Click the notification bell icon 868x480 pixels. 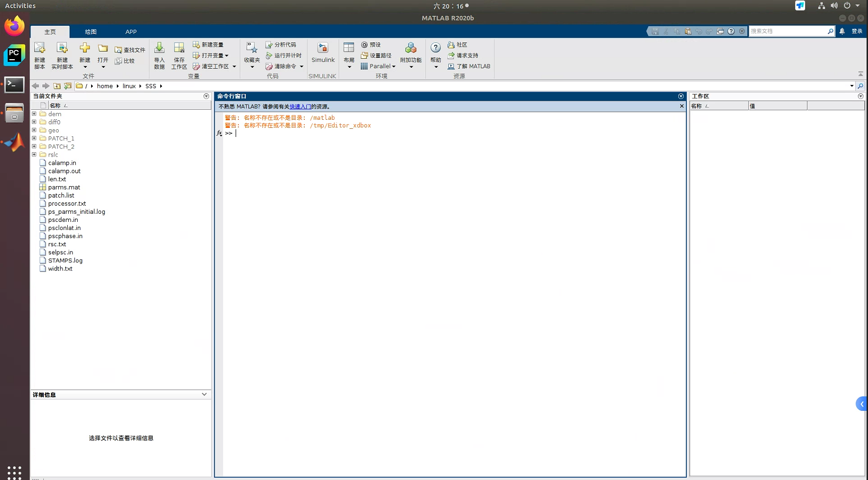tap(842, 31)
